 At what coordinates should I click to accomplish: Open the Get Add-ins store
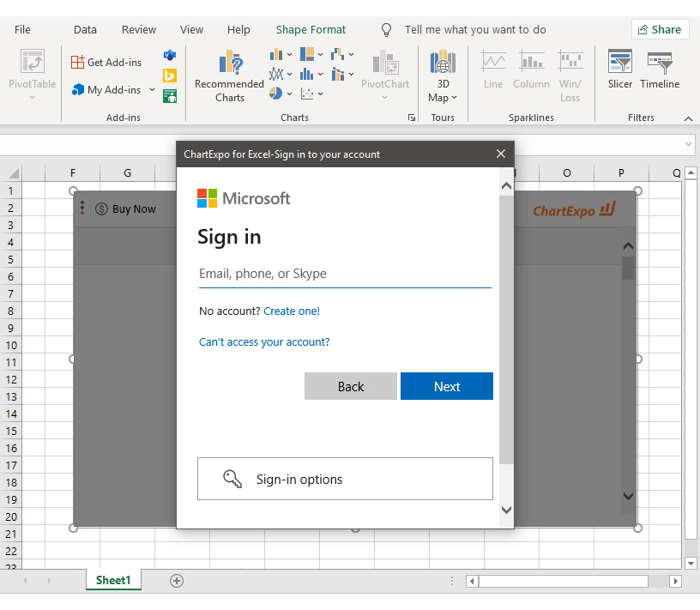106,62
